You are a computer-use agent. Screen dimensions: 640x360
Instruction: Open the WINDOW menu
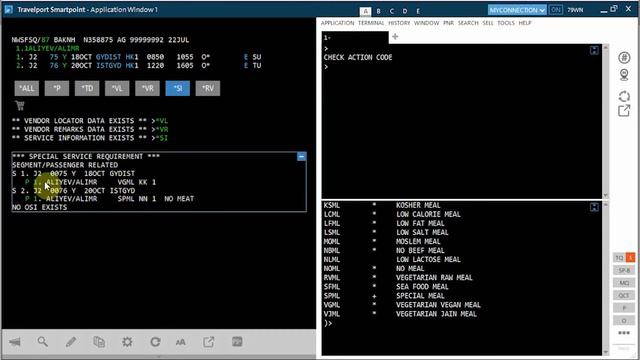point(427,23)
